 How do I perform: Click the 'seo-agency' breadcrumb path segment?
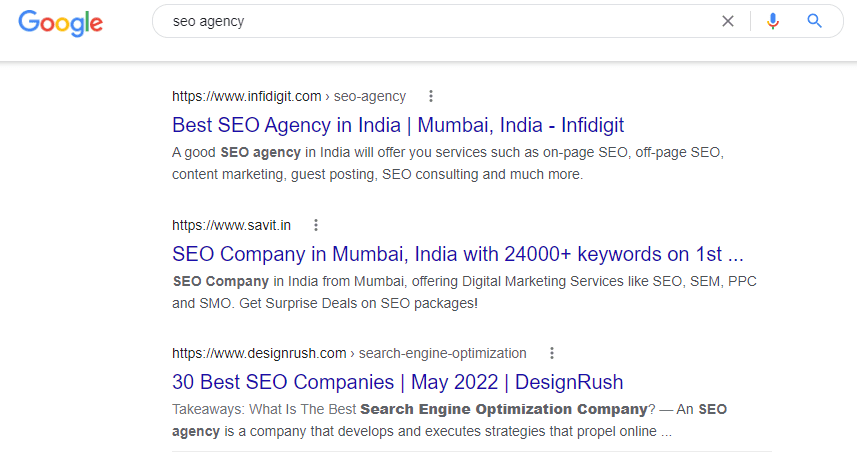coord(369,96)
